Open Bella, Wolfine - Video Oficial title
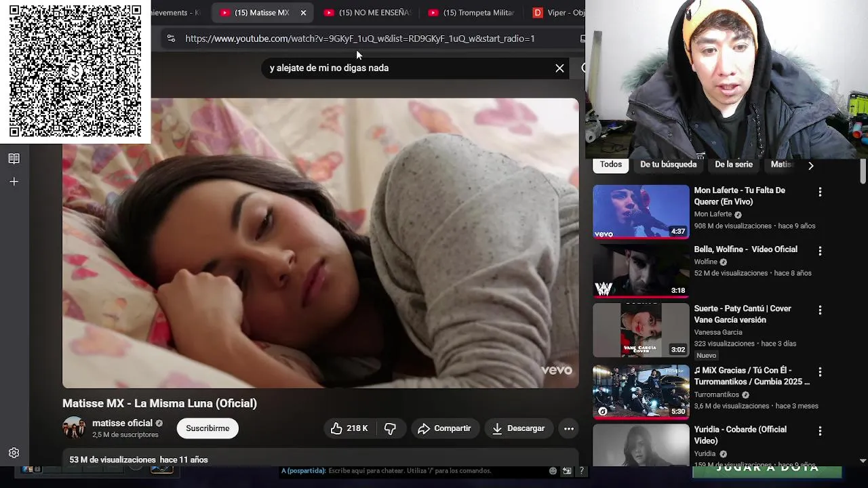868x488 pixels. (x=745, y=249)
